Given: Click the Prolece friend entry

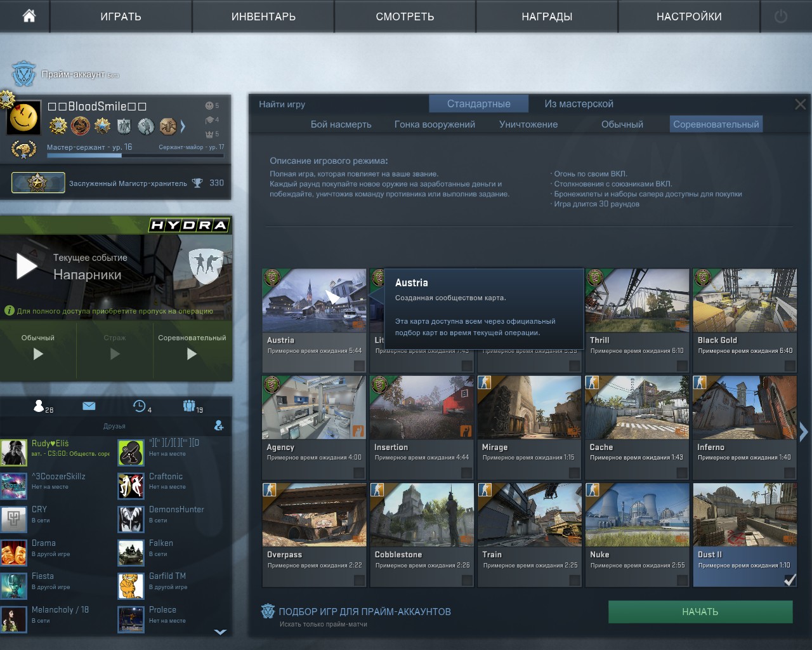Looking at the screenshot, I should coord(173,620).
